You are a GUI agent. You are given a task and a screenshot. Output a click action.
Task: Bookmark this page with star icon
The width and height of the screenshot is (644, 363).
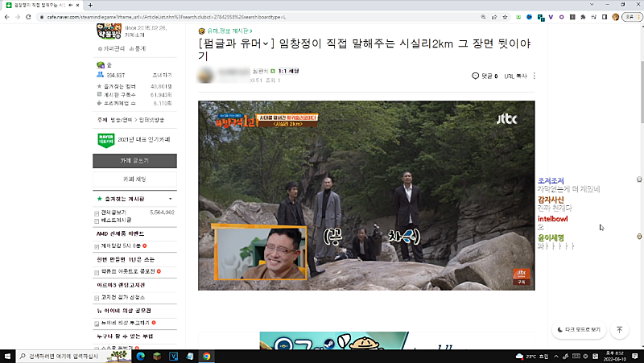point(505,17)
